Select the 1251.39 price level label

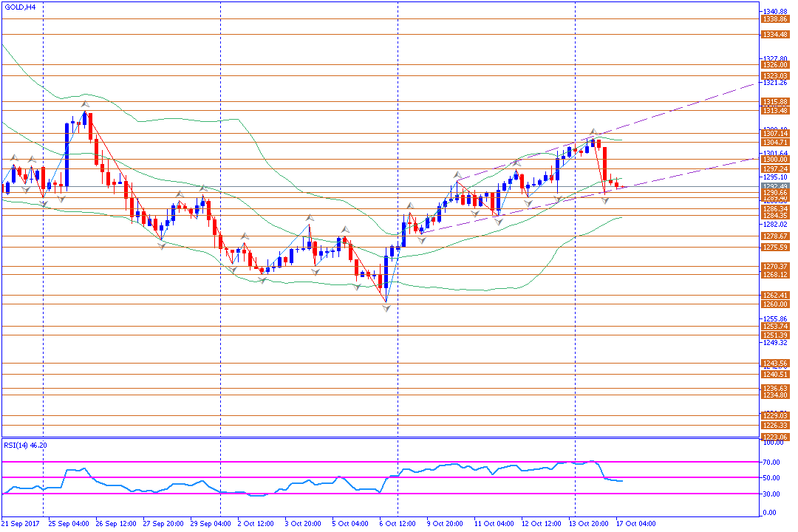(x=775, y=335)
